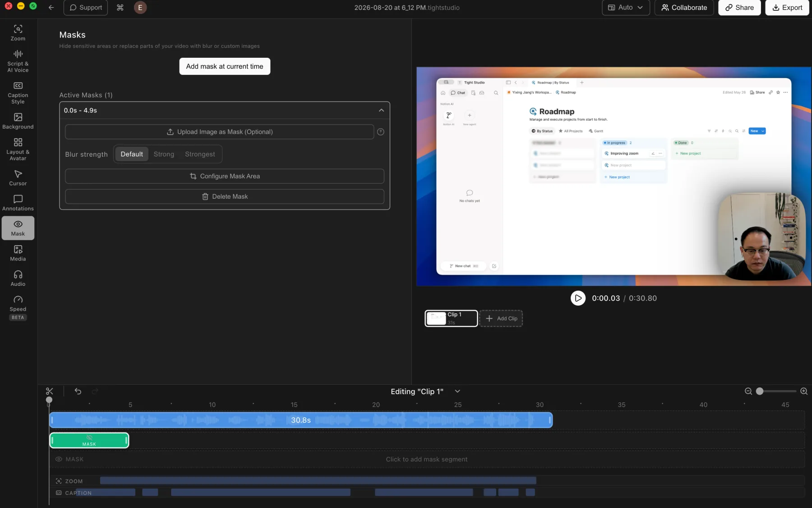812x508 pixels.
Task: Select the Clip 1 thumbnail
Action: (451, 318)
